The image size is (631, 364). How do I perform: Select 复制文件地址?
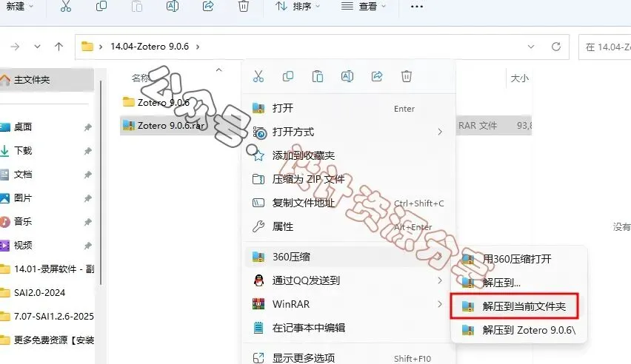point(349,203)
